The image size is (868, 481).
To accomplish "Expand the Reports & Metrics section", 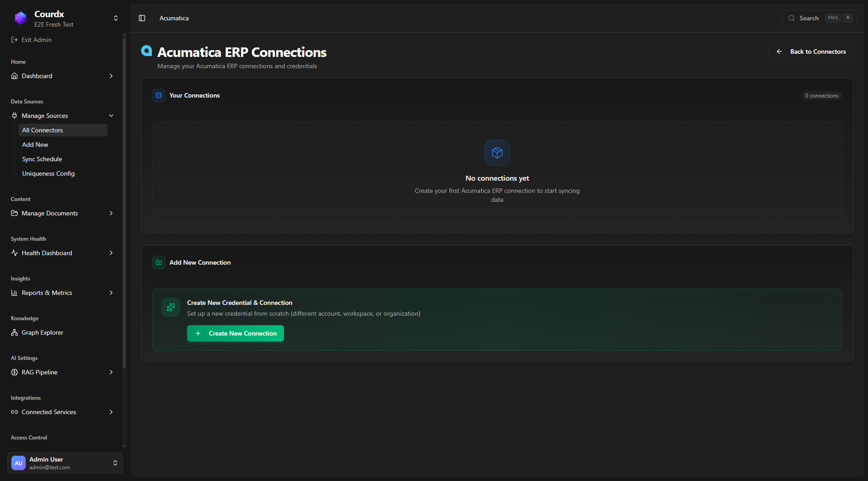I will [x=111, y=293].
